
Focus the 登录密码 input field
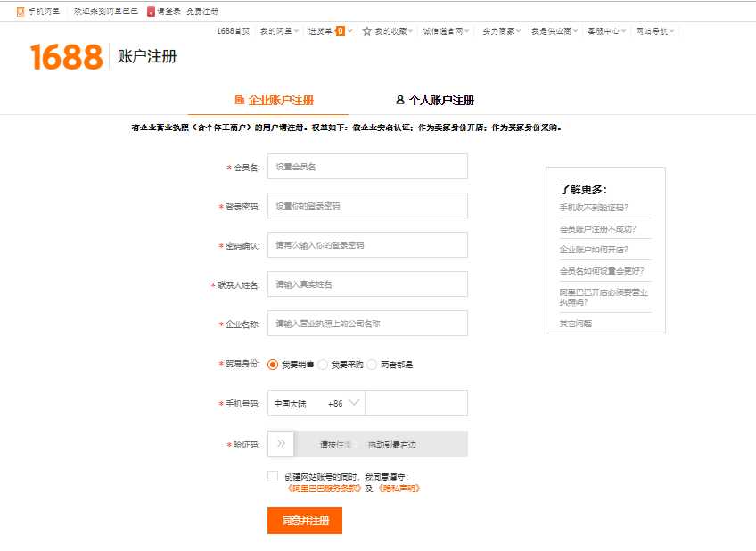[367, 206]
